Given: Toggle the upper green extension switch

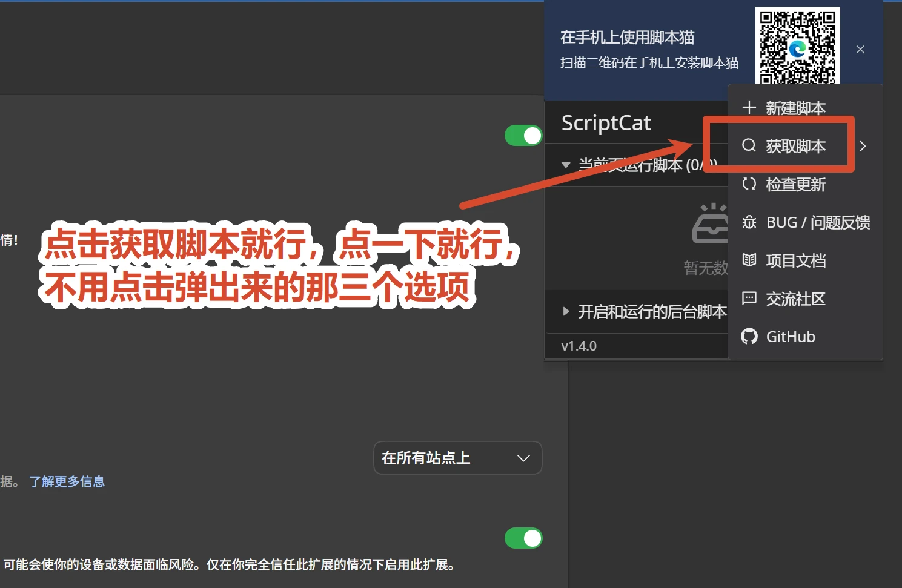Looking at the screenshot, I should [x=523, y=136].
